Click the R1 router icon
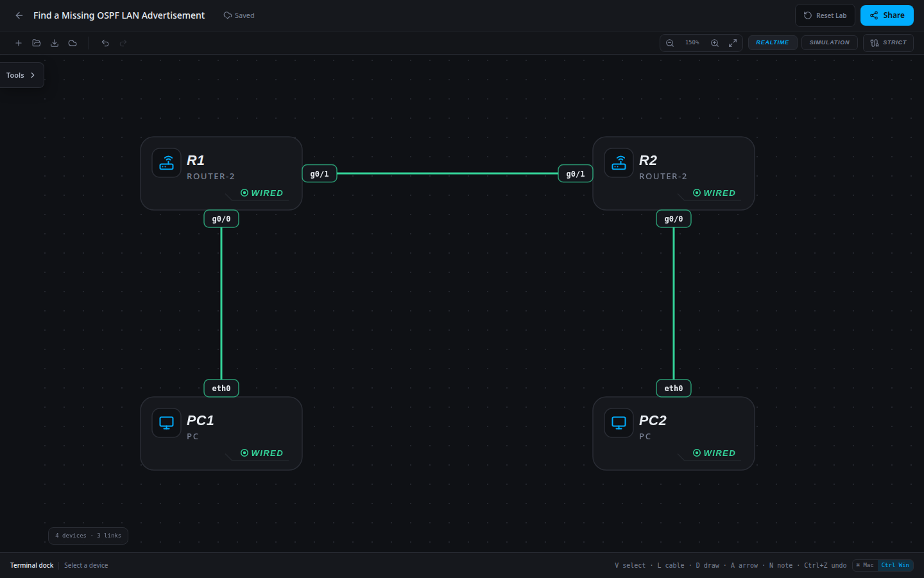The height and width of the screenshot is (578, 924). [x=167, y=163]
